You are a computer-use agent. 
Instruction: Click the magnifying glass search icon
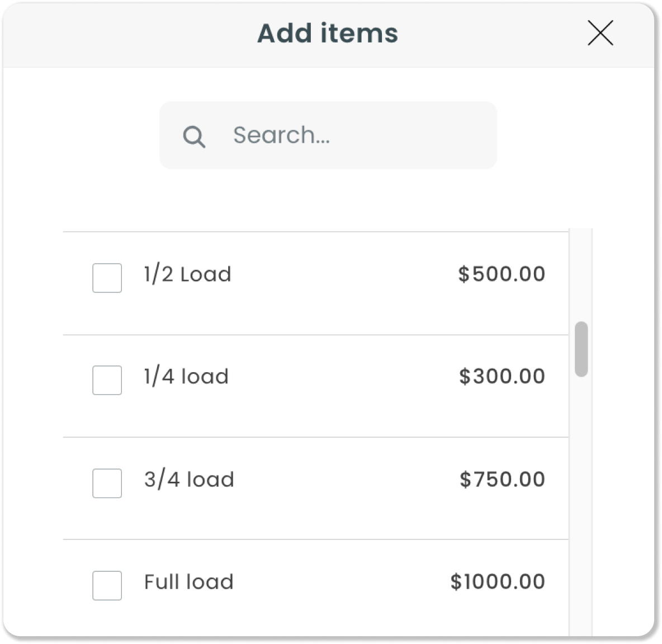[194, 137]
